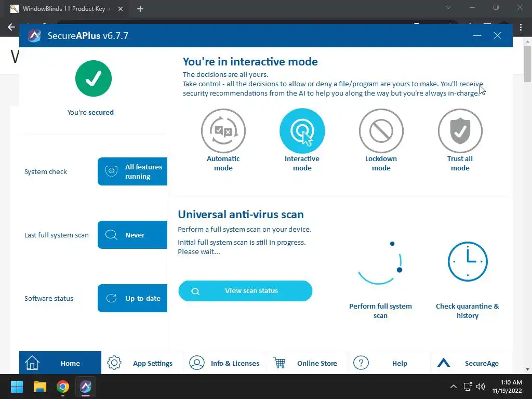532x399 pixels.
Task: Click network icon in system tray
Action: (468, 387)
